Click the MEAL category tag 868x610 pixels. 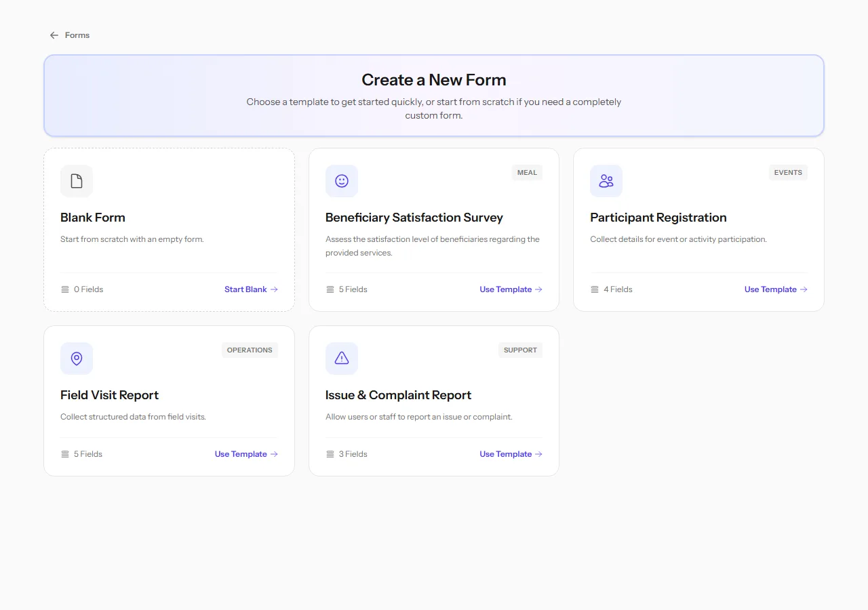[x=527, y=173]
